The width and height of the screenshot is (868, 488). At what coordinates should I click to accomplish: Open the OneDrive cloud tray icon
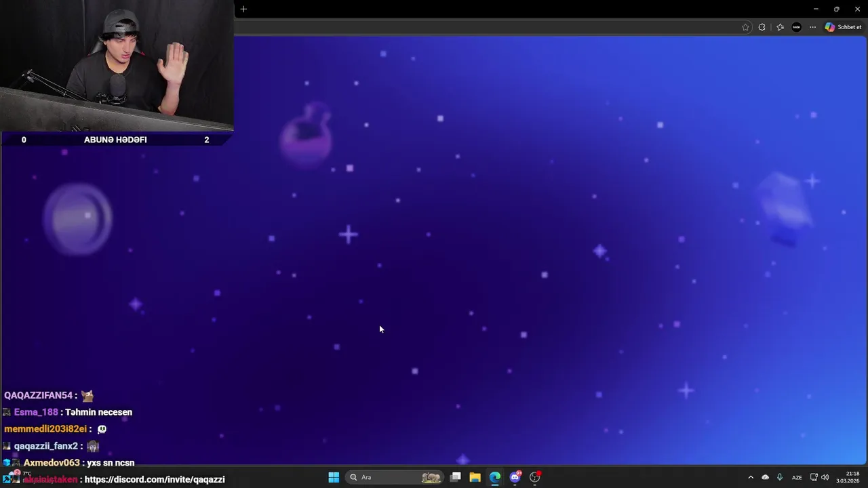tap(765, 477)
